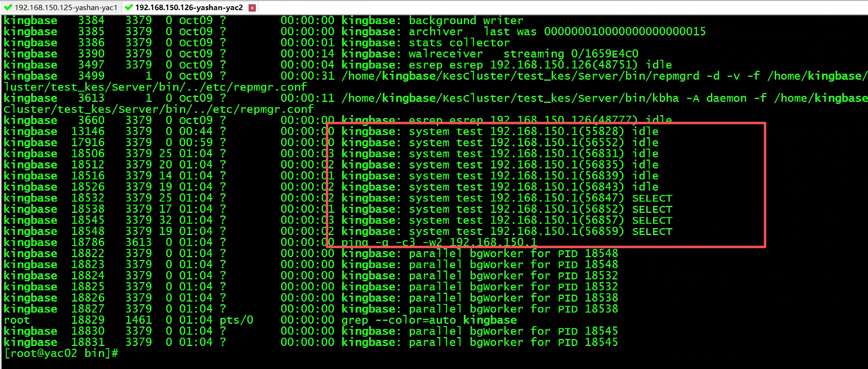
Task: Click PID 3384 in the process list
Action: [x=91, y=20]
